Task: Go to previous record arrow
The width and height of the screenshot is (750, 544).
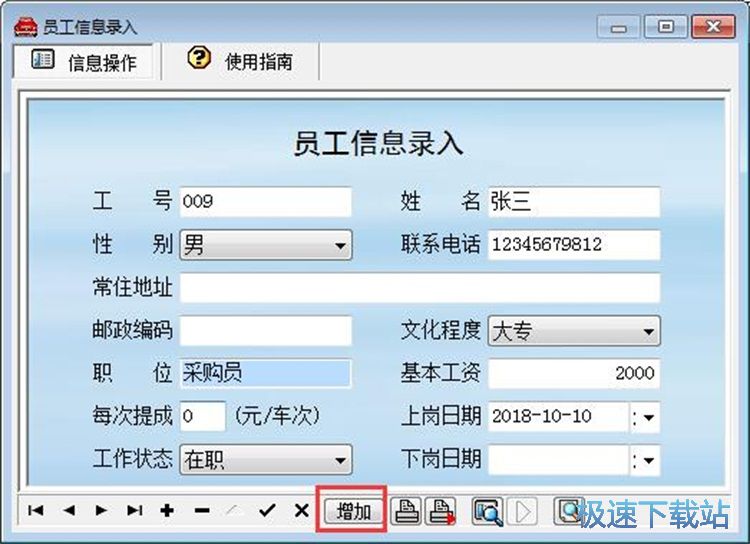Action: coord(69,511)
